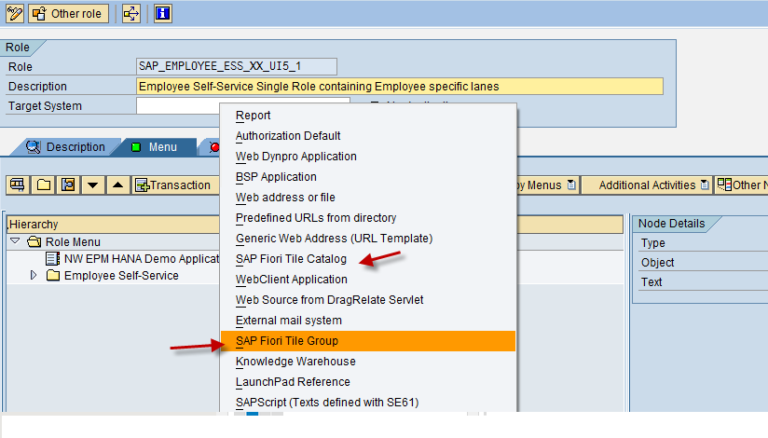Click the Role group box title

[18, 48]
